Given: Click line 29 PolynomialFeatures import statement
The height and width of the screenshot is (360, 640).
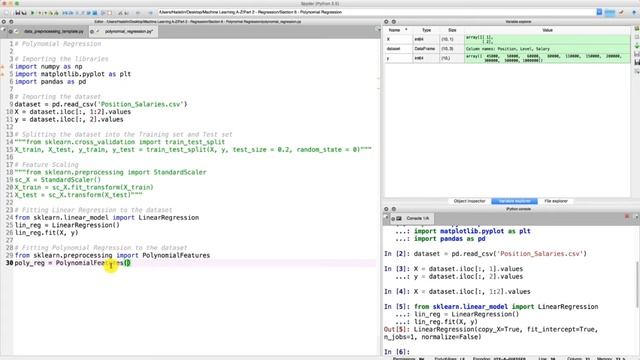Looking at the screenshot, I should click(x=112, y=256).
